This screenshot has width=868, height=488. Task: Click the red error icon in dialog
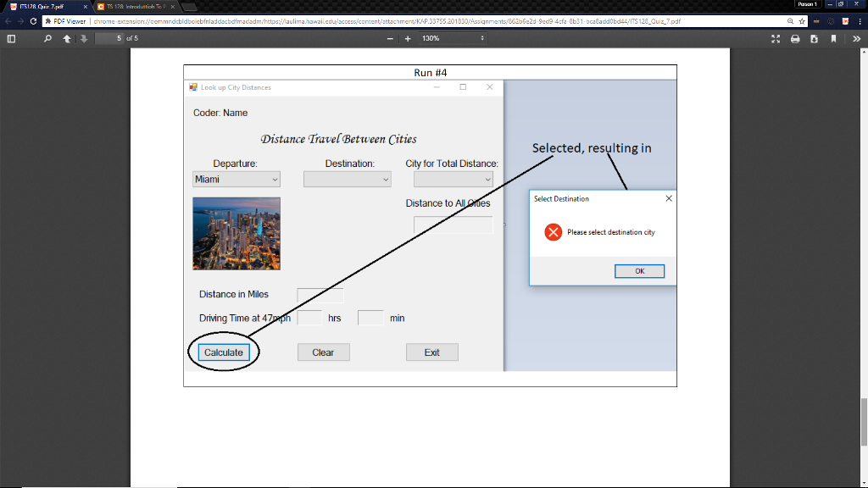click(553, 232)
